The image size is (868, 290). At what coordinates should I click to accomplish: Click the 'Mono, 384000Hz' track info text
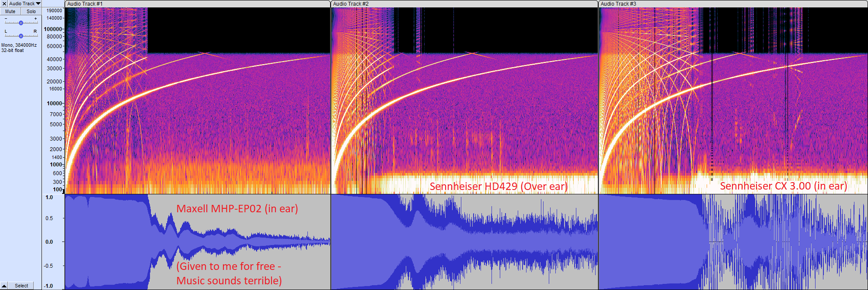click(19, 45)
